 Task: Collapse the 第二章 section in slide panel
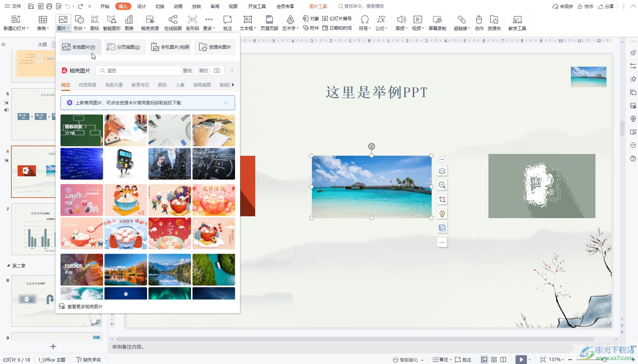(x=8, y=265)
